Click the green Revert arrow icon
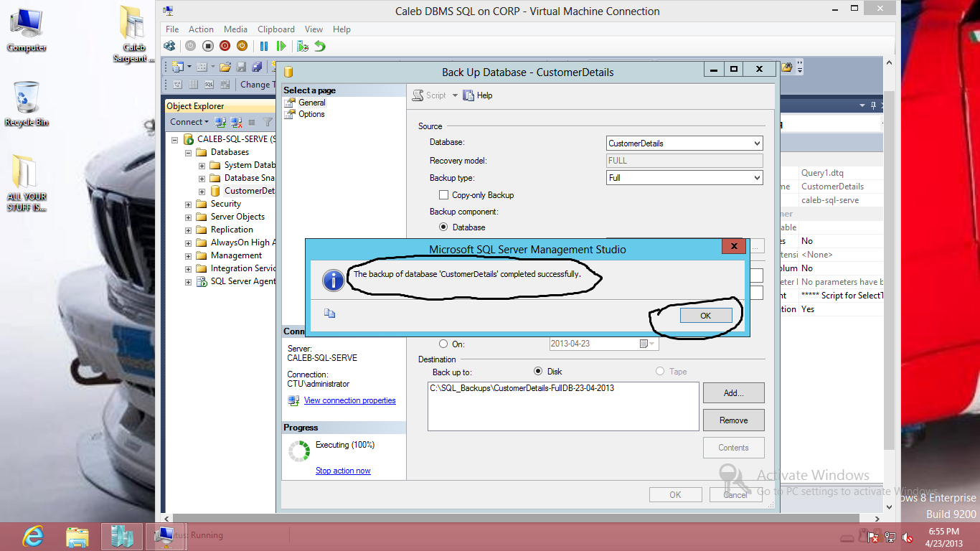The width and height of the screenshot is (980, 551). pyautogui.click(x=320, y=46)
